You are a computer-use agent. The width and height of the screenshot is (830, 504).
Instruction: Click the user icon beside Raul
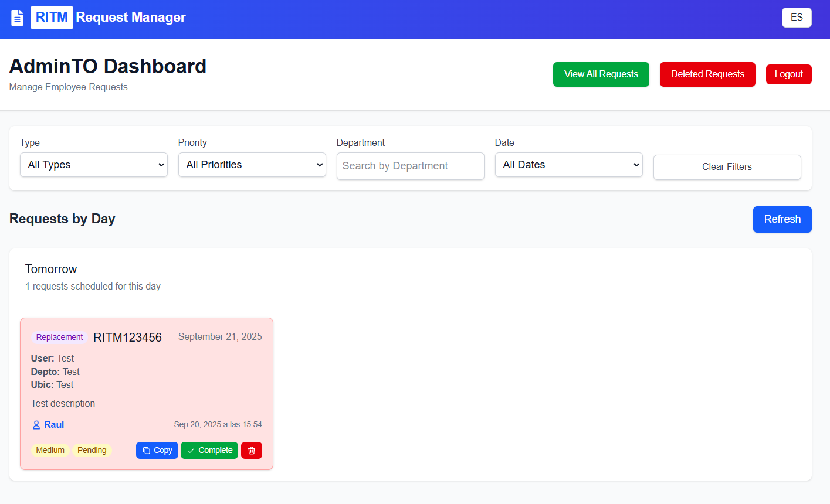point(36,425)
